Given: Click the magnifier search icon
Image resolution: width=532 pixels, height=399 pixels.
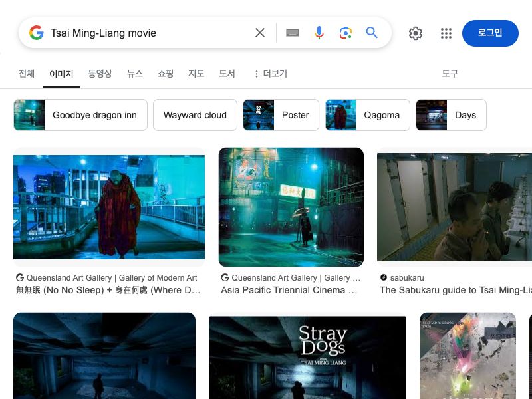Looking at the screenshot, I should click(372, 33).
